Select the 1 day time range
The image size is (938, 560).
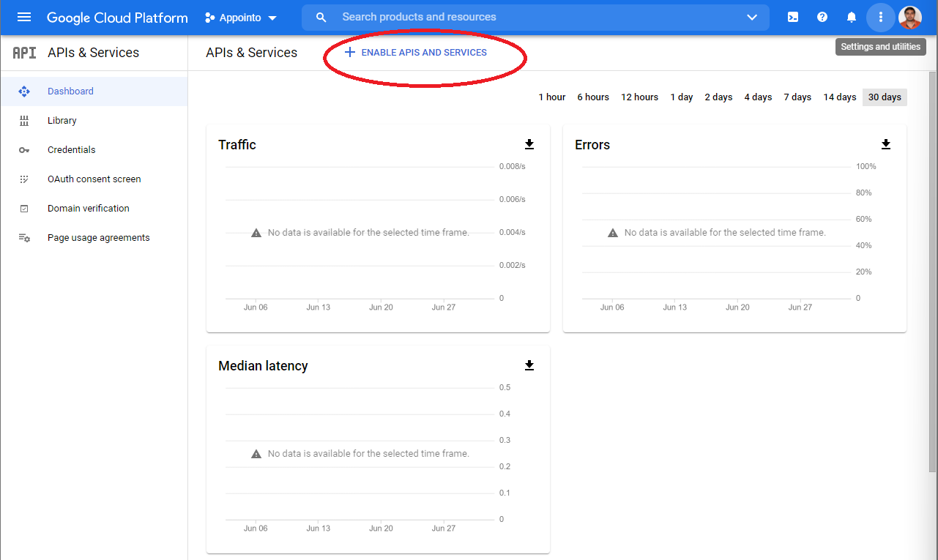point(682,97)
